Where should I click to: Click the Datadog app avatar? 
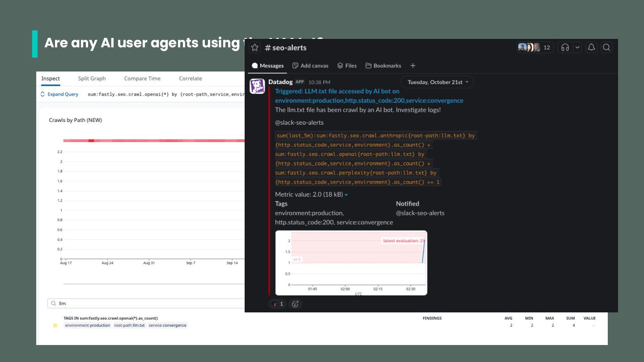[x=257, y=86]
